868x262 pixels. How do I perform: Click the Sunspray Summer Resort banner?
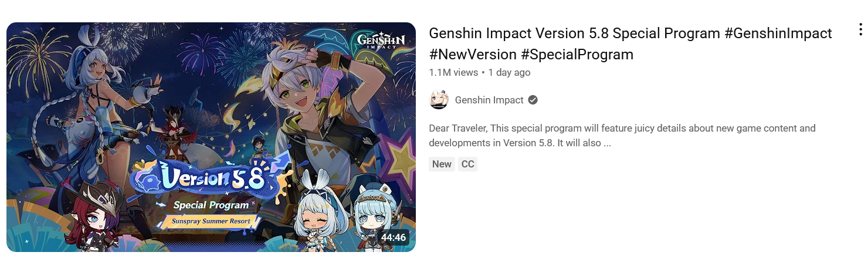coord(211,221)
